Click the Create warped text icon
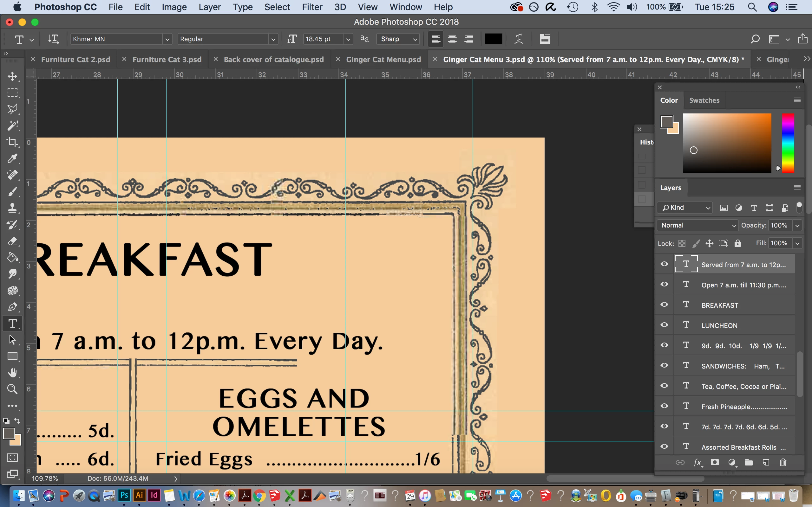The width and height of the screenshot is (812, 507). coord(519,39)
